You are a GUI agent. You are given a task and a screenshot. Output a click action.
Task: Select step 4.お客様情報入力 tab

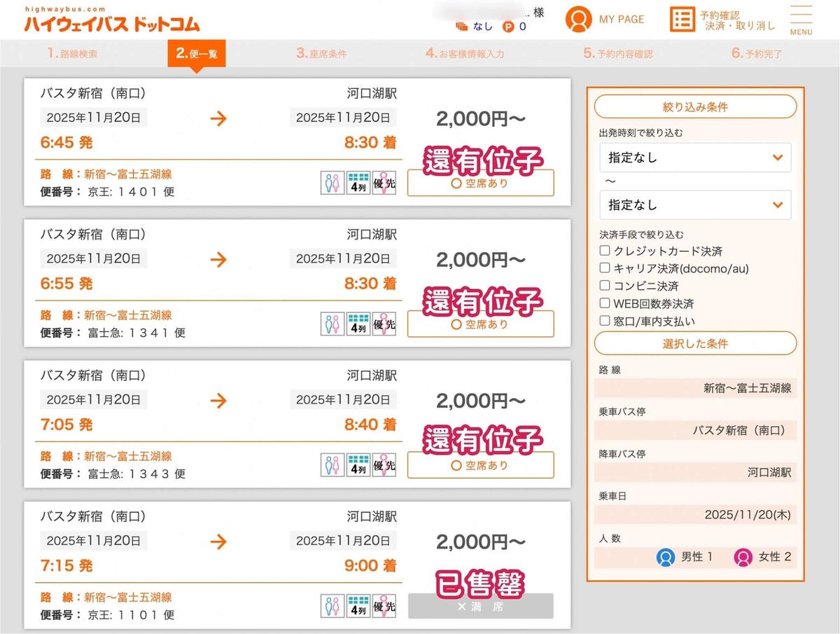tap(465, 53)
